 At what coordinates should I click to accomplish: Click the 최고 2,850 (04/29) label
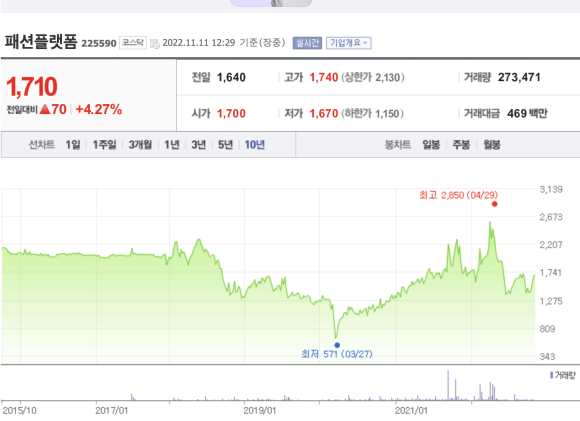tap(458, 195)
